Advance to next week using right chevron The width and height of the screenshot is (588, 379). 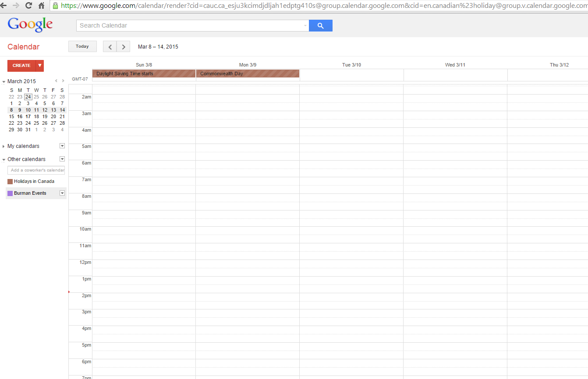pos(124,47)
